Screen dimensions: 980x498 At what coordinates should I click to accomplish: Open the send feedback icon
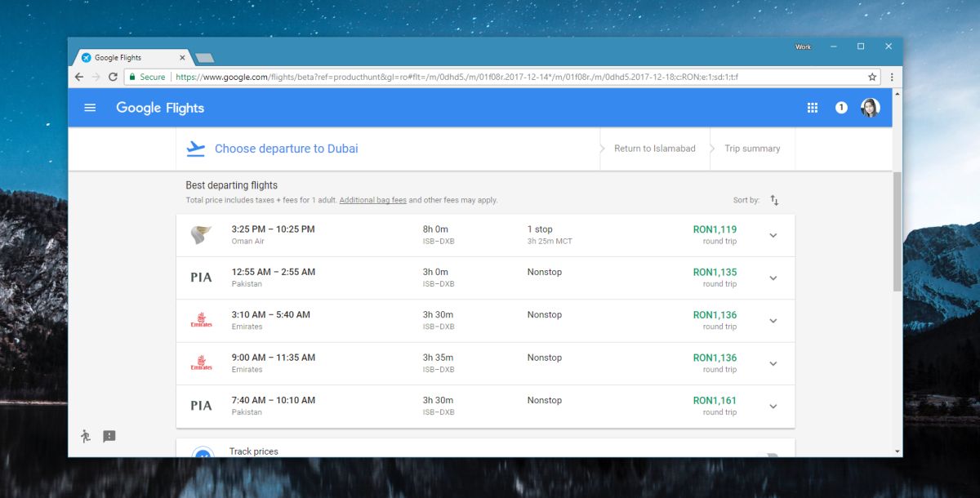(109, 437)
